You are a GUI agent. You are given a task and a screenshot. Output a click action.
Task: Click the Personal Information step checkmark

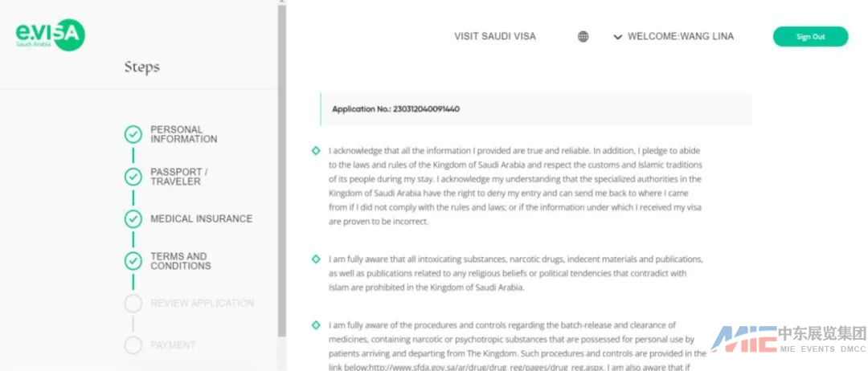tap(133, 135)
